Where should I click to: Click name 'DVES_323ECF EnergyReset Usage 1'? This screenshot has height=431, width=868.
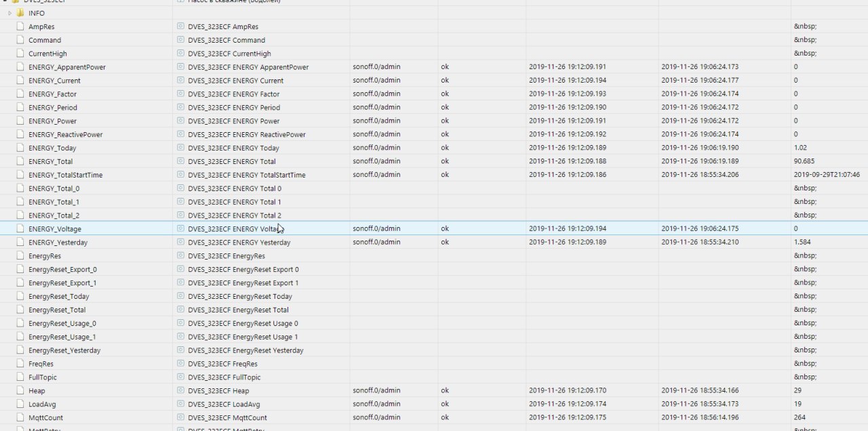pos(243,337)
